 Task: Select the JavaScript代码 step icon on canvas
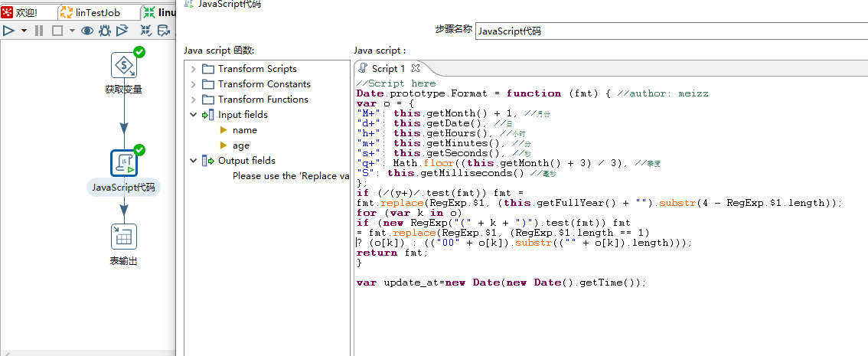(123, 163)
